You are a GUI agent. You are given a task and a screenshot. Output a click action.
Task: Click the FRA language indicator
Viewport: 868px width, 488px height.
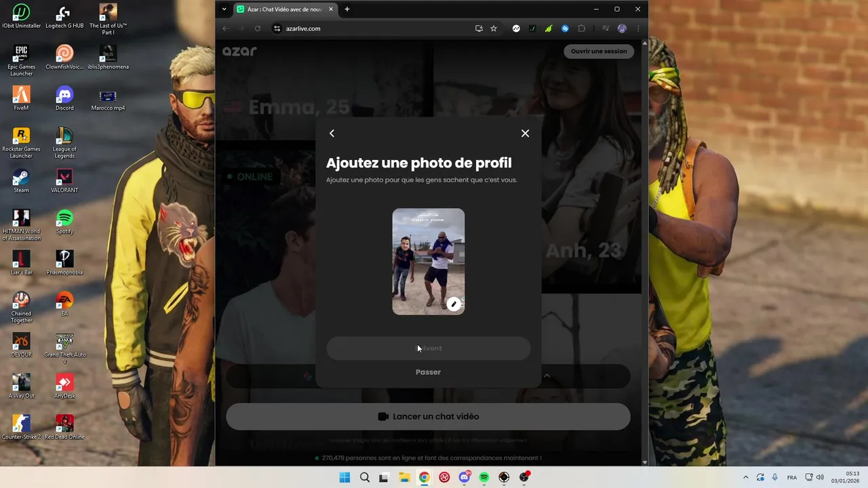pyautogui.click(x=792, y=477)
